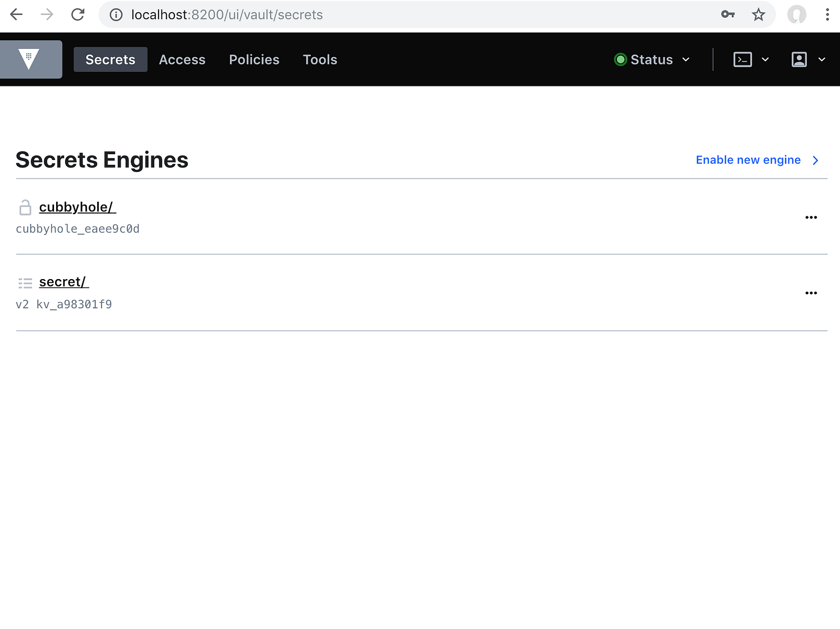Expand the Status dropdown
The height and width of the screenshot is (629, 840).
(652, 60)
